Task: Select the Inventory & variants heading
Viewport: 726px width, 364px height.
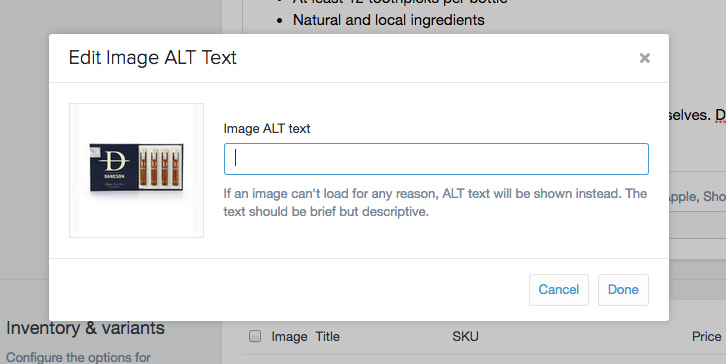Action: click(85, 328)
